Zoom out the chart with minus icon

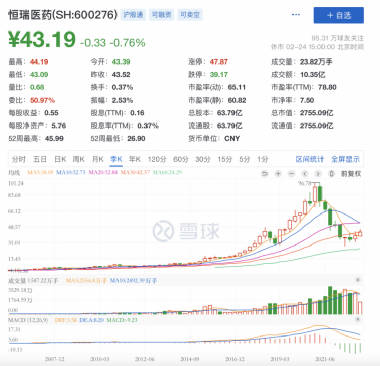(x=291, y=174)
